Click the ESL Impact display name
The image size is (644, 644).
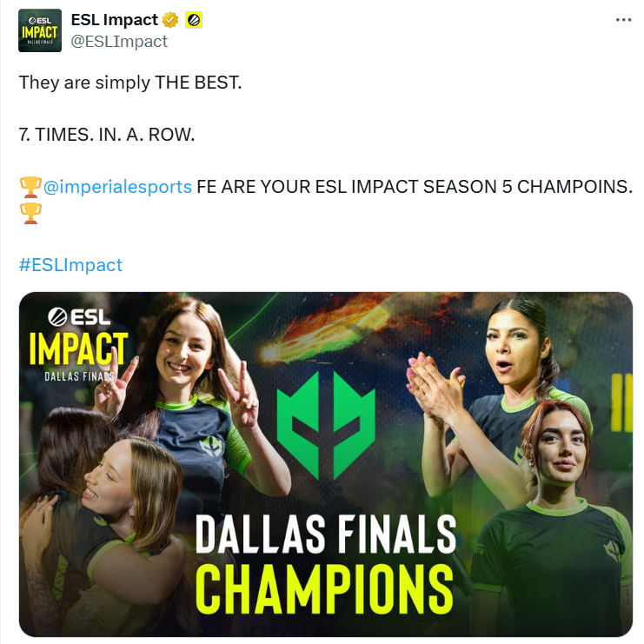(115, 20)
